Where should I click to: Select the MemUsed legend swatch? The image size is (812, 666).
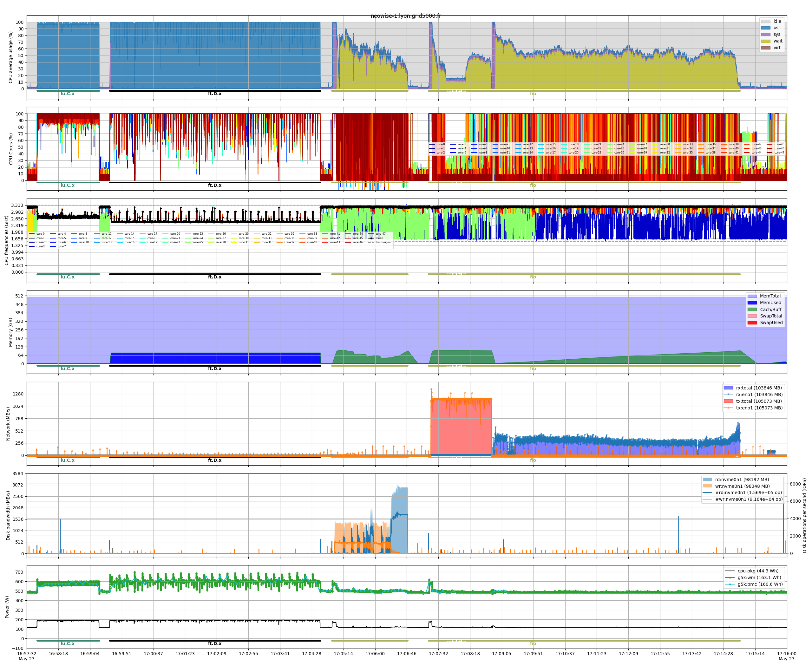752,303
